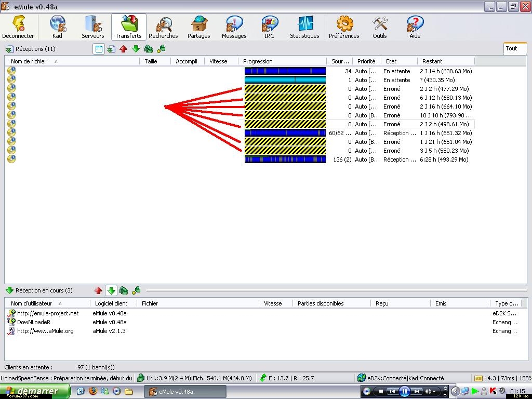
Task: Click the Logiciel client column header
Action: click(113, 303)
